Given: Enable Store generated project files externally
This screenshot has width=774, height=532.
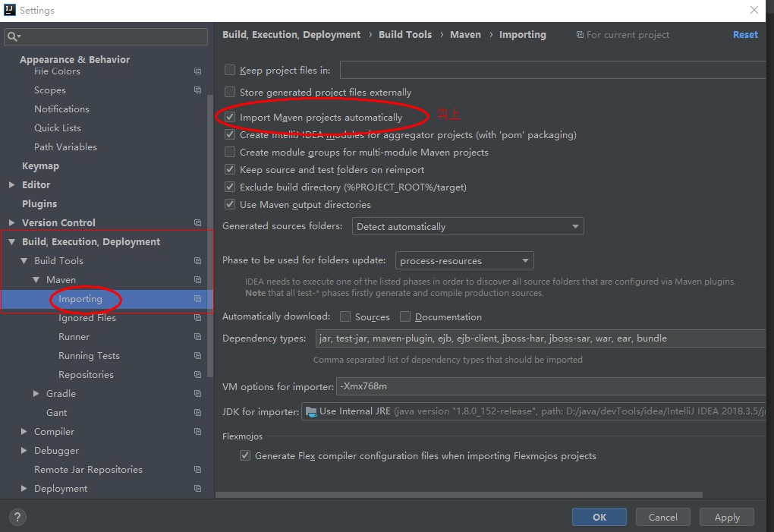Looking at the screenshot, I should (229, 92).
